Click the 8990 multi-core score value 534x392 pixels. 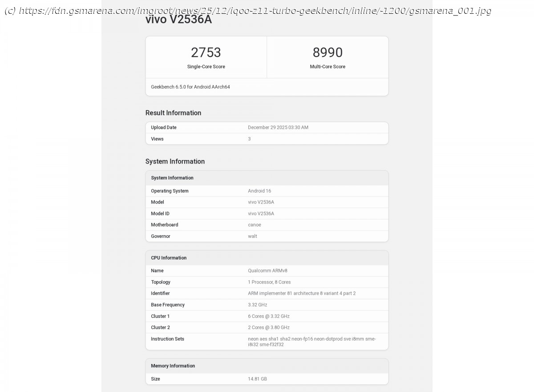(x=328, y=52)
